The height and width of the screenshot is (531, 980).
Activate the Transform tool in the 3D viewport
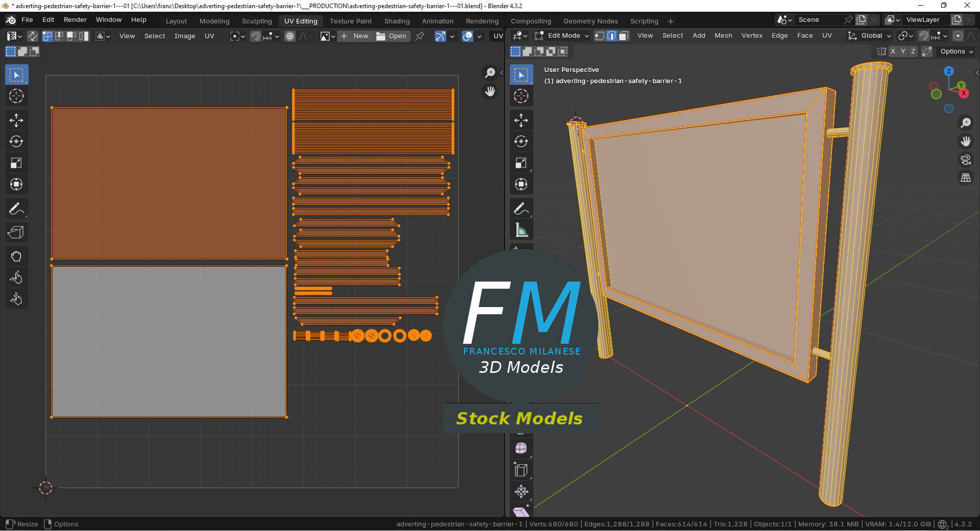[x=521, y=184]
